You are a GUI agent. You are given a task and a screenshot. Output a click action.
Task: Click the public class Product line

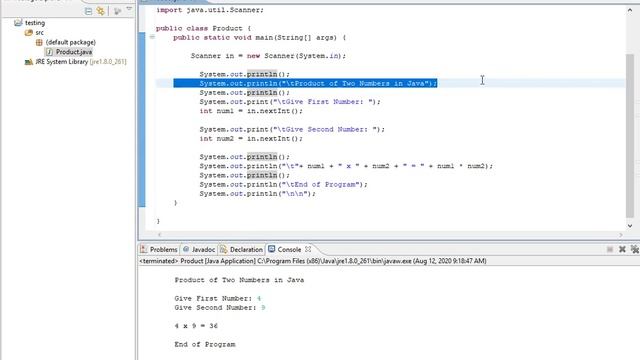tap(203, 28)
